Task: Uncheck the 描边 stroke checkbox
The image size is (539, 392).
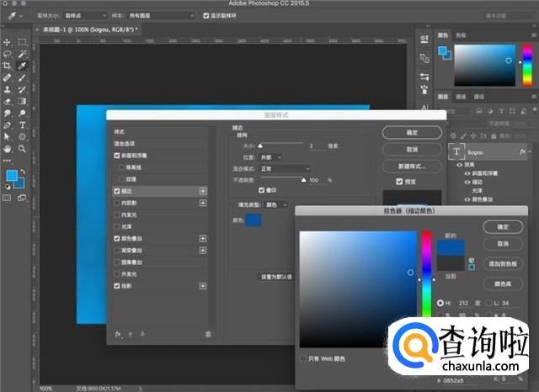Action: (x=117, y=191)
